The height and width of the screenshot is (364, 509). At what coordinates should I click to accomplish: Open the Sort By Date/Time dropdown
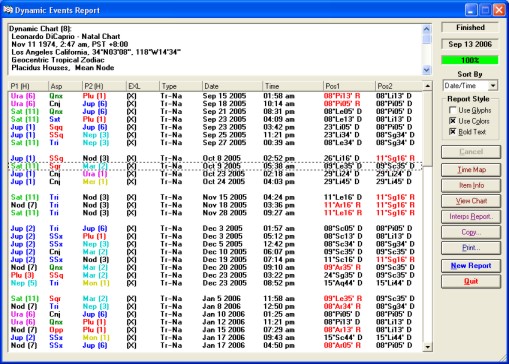493,86
